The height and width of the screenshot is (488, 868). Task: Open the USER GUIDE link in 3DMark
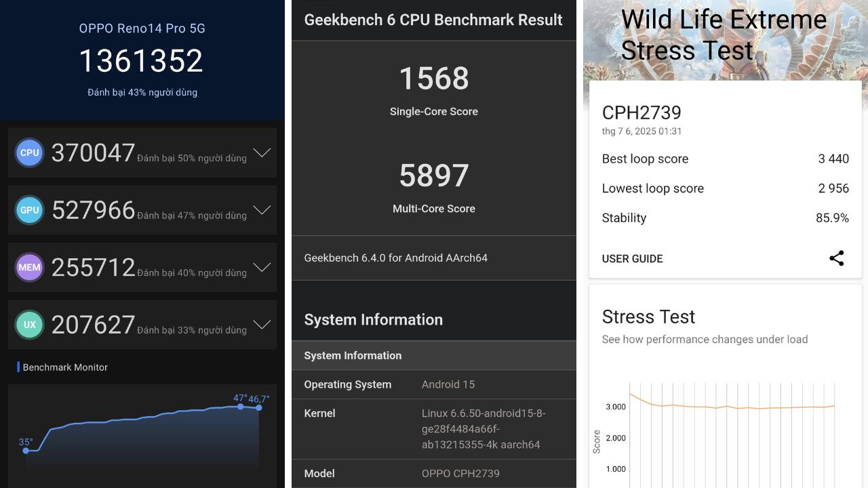click(632, 259)
